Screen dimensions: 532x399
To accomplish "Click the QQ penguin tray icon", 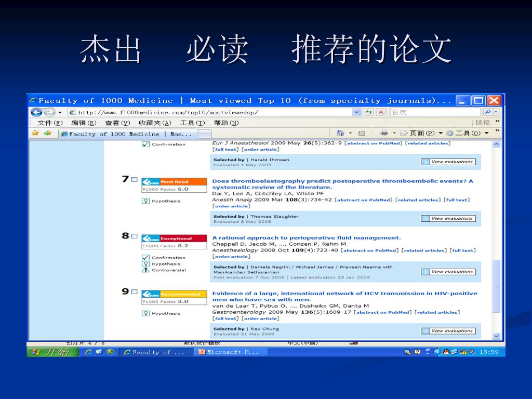I will pos(446,352).
